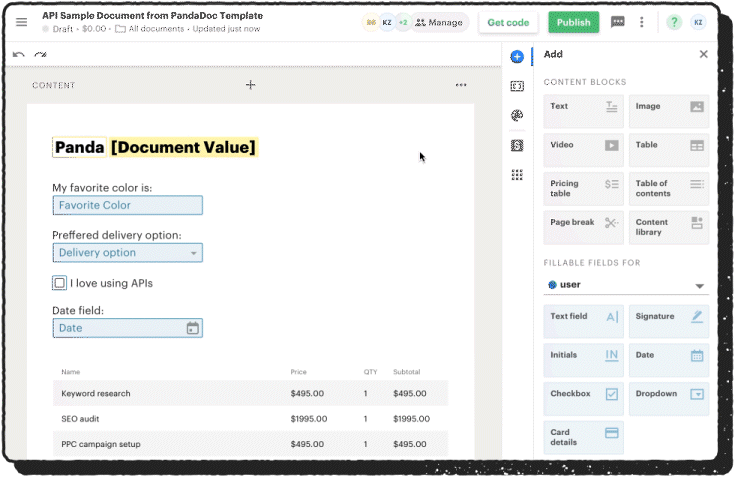Publish the document
Screen dimensions: 735x477
pyautogui.click(x=573, y=22)
